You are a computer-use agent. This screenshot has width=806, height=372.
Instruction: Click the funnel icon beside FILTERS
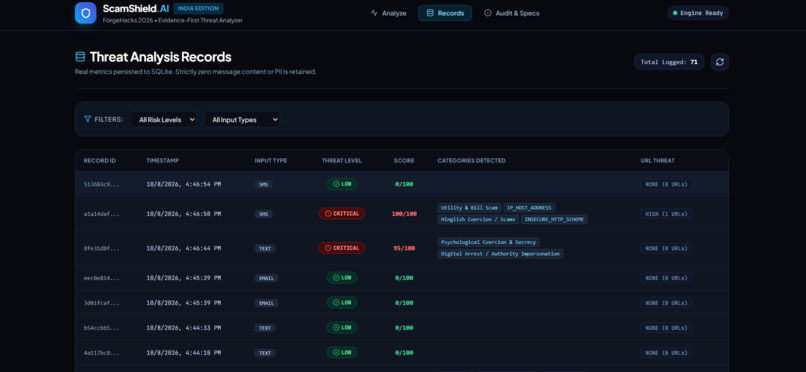point(87,119)
